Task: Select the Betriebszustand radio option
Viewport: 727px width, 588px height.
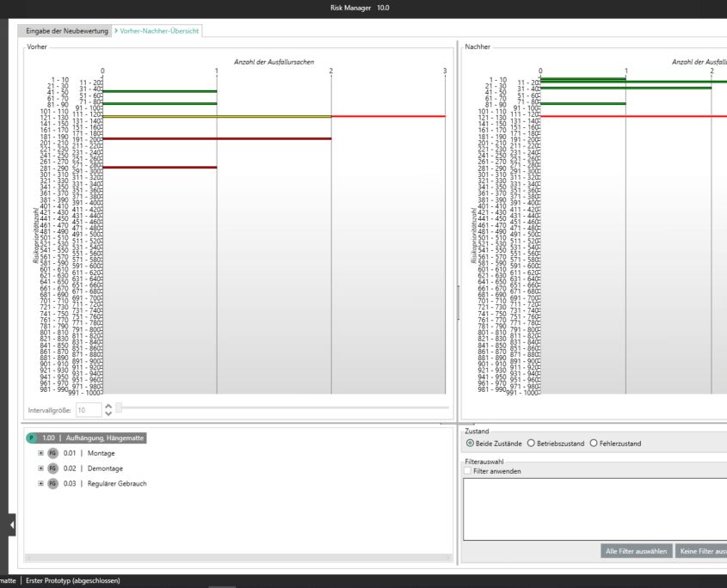Action: pyautogui.click(x=530, y=444)
